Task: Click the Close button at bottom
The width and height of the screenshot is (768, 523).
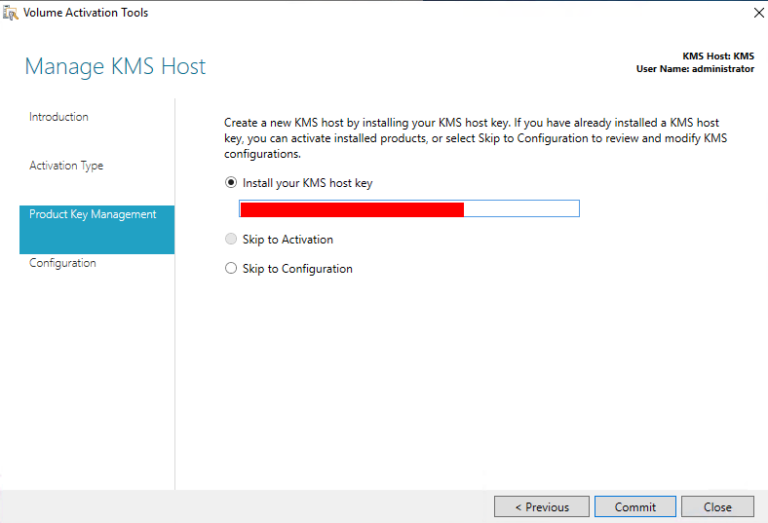Action: 718,507
